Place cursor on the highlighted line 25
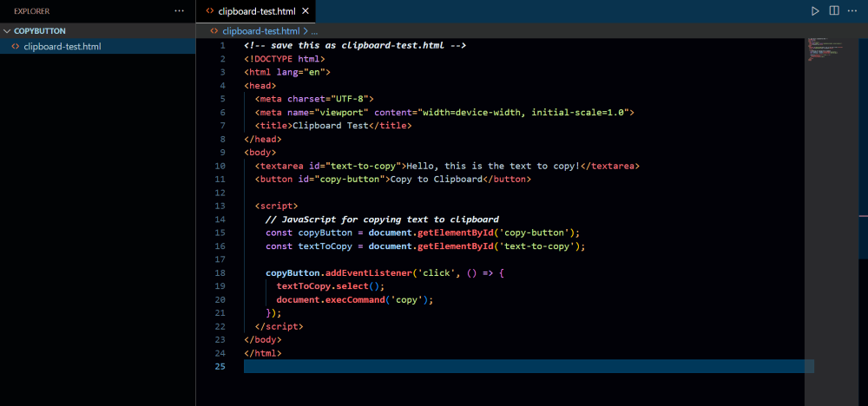Image resolution: width=868 pixels, height=406 pixels. 529,366
